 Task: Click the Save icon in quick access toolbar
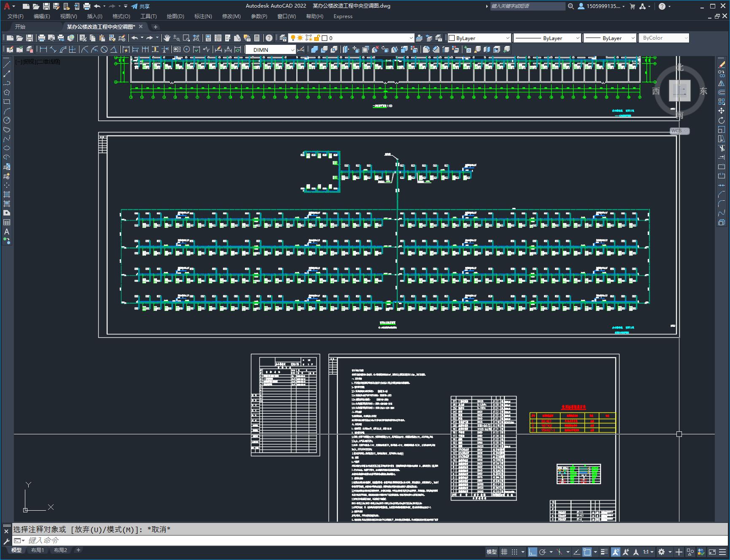pyautogui.click(x=46, y=6)
